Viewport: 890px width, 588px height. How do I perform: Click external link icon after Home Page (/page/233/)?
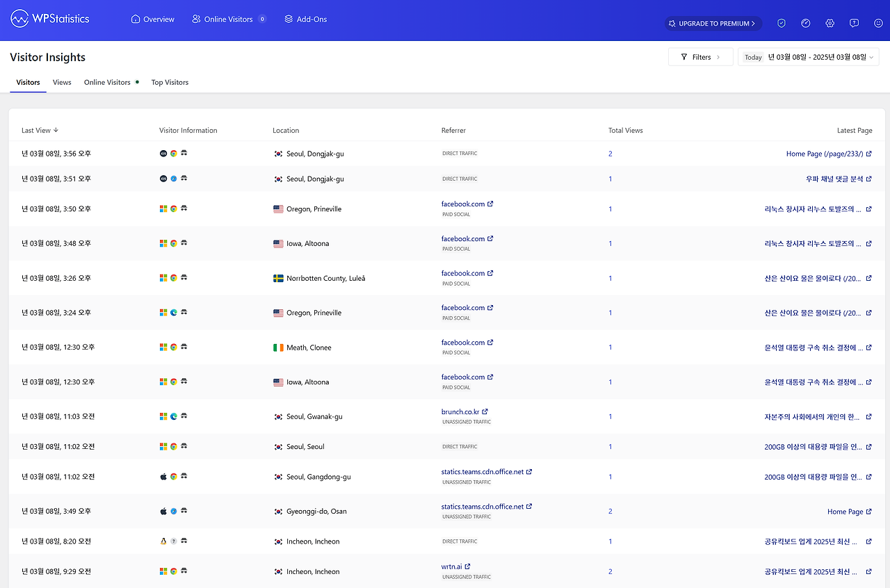point(869,154)
